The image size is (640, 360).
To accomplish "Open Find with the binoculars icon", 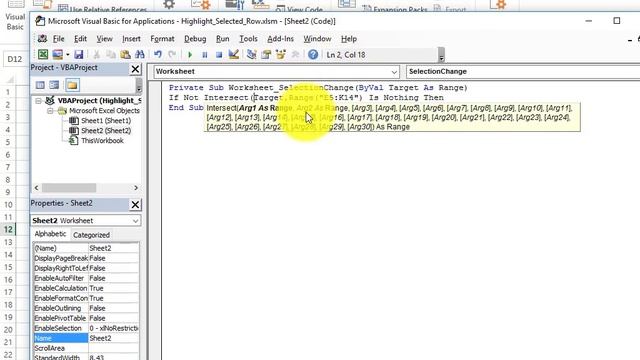I will click(140, 54).
